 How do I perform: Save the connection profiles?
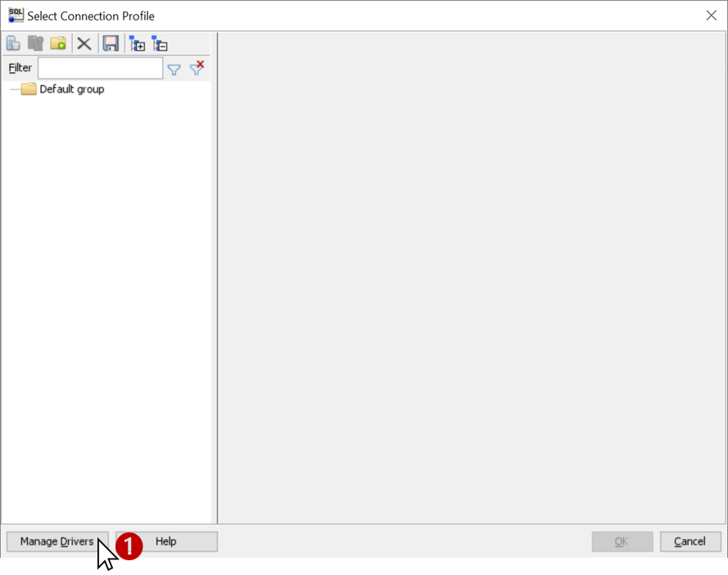[111, 43]
